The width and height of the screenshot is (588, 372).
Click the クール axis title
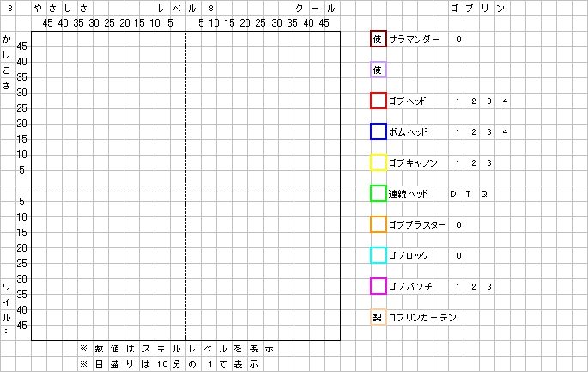coord(315,9)
